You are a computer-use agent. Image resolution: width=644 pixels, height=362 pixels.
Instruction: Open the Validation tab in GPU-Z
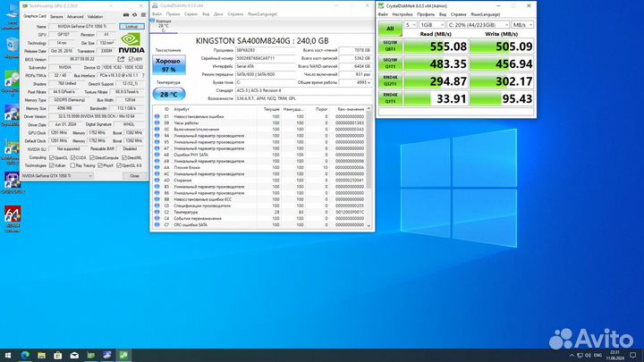point(95,16)
